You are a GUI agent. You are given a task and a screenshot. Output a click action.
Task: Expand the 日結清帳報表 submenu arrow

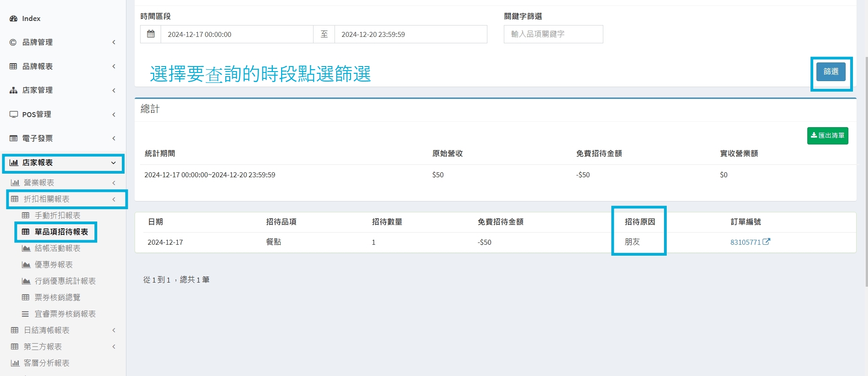(114, 330)
